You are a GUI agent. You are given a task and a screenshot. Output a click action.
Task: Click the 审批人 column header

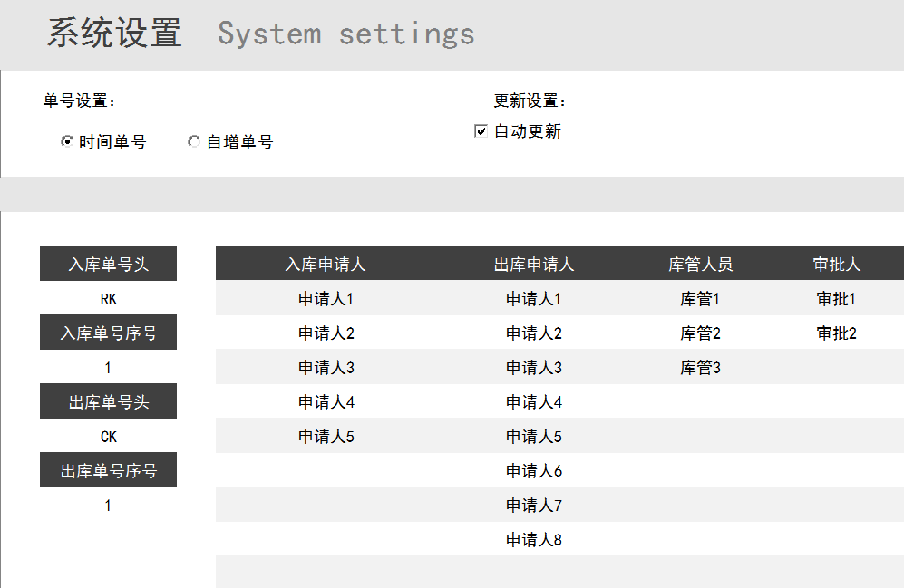(x=837, y=264)
